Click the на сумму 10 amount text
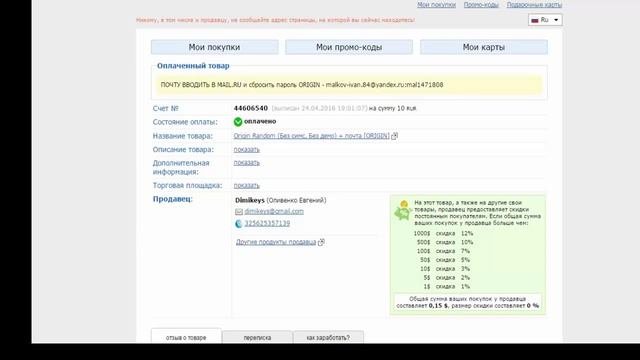 click(393, 108)
